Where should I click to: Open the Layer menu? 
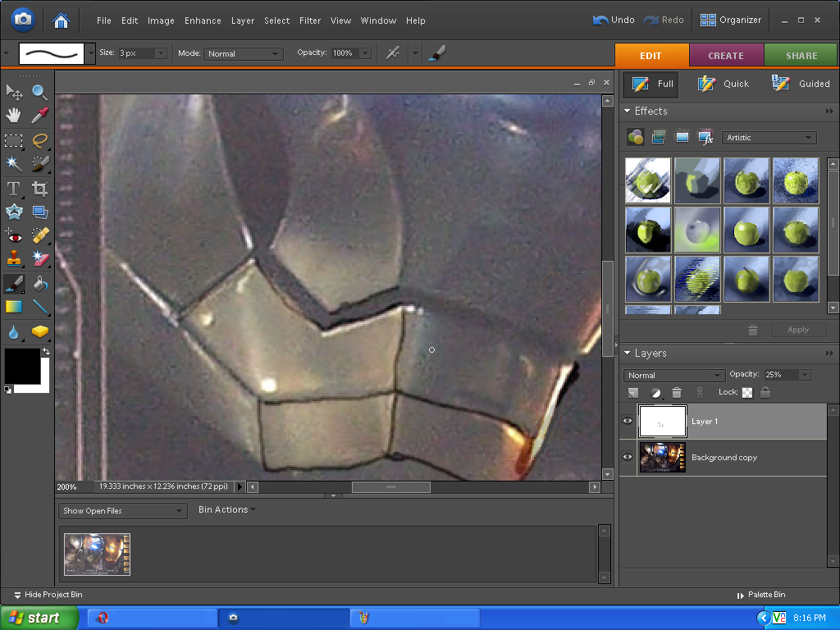click(x=243, y=21)
